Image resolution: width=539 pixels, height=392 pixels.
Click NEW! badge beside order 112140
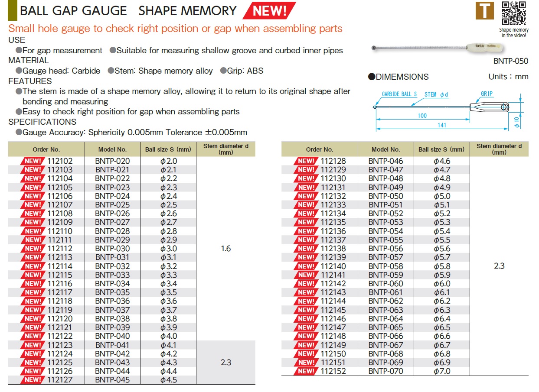coord(306,266)
